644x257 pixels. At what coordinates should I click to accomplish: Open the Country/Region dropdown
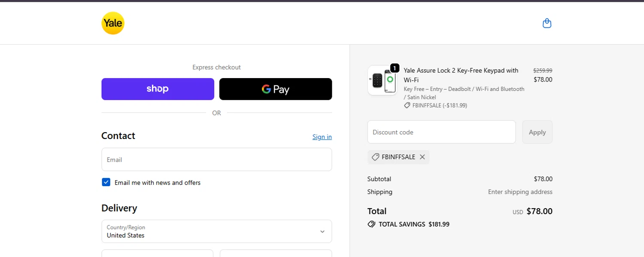216,231
